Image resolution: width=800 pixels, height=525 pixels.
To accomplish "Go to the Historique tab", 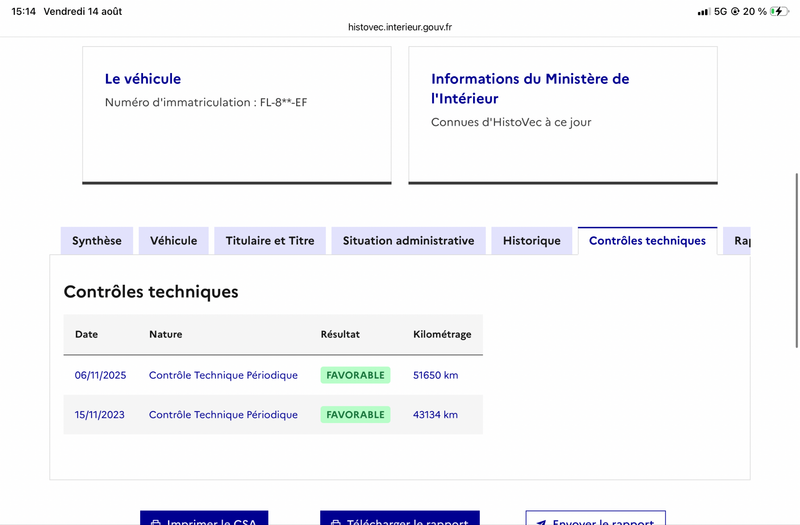I will [x=532, y=241].
